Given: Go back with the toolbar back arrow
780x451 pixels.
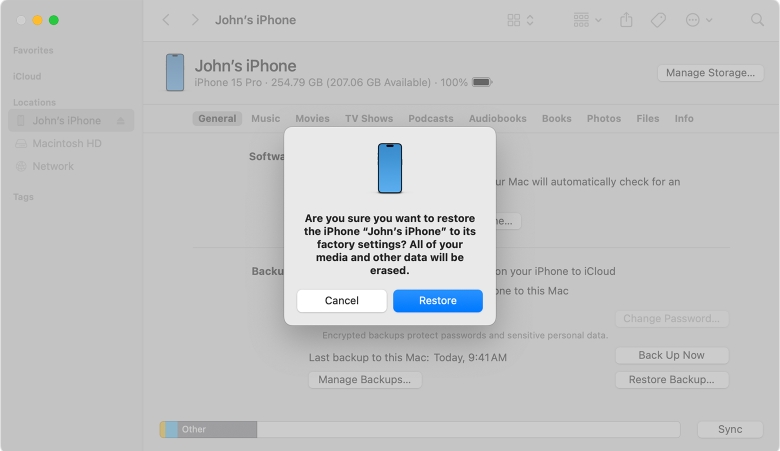Looking at the screenshot, I should 166,20.
